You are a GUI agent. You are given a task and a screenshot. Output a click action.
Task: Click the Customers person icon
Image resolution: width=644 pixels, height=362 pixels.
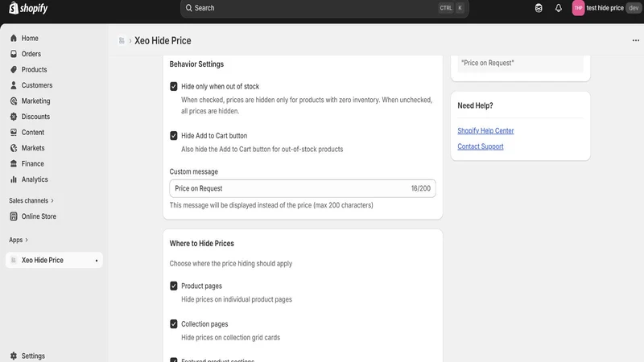[x=14, y=85]
